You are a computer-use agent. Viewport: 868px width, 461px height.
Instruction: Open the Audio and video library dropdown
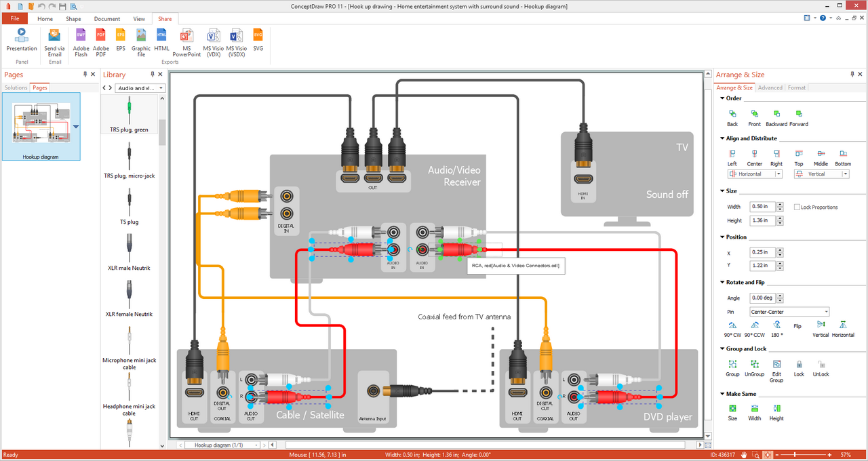pos(140,88)
